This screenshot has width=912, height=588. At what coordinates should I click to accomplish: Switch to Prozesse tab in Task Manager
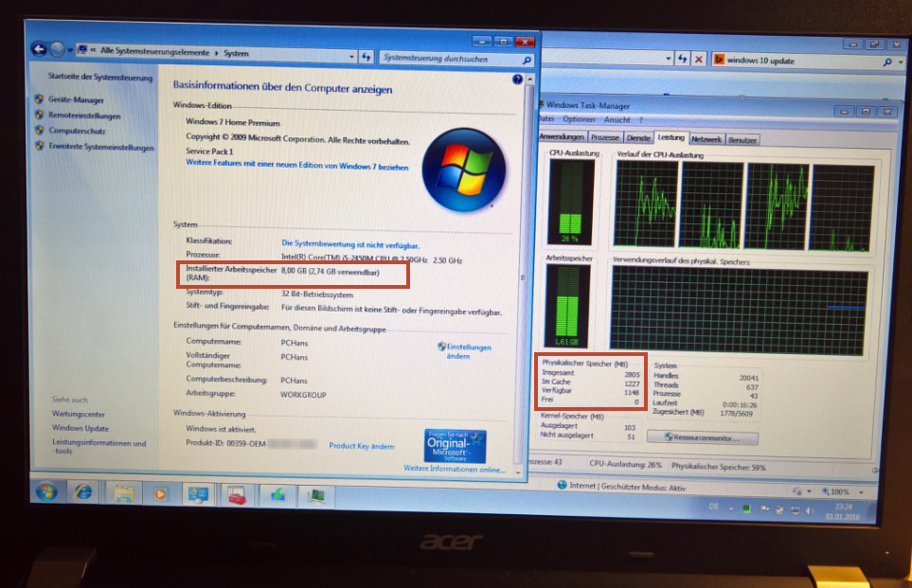click(x=605, y=138)
